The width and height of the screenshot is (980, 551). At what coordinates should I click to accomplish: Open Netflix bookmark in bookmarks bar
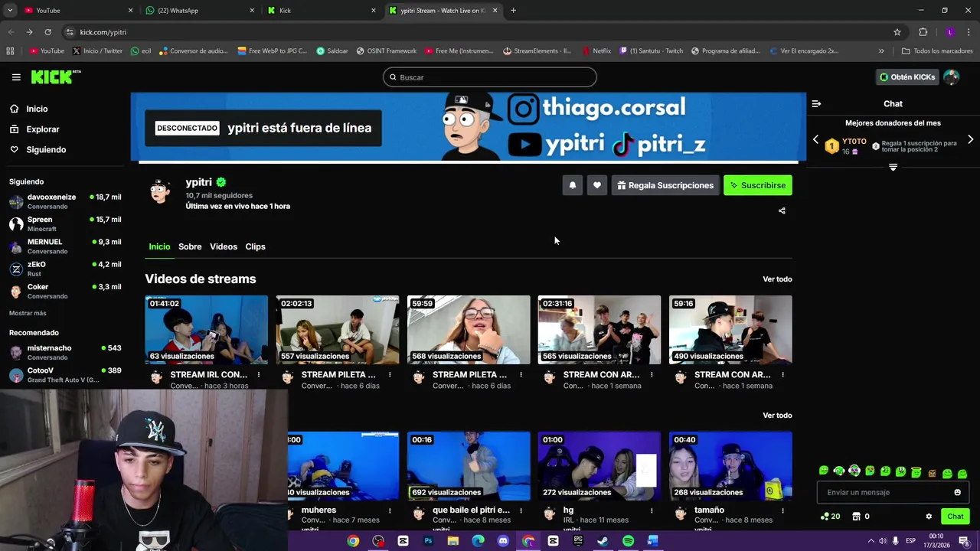click(x=596, y=51)
